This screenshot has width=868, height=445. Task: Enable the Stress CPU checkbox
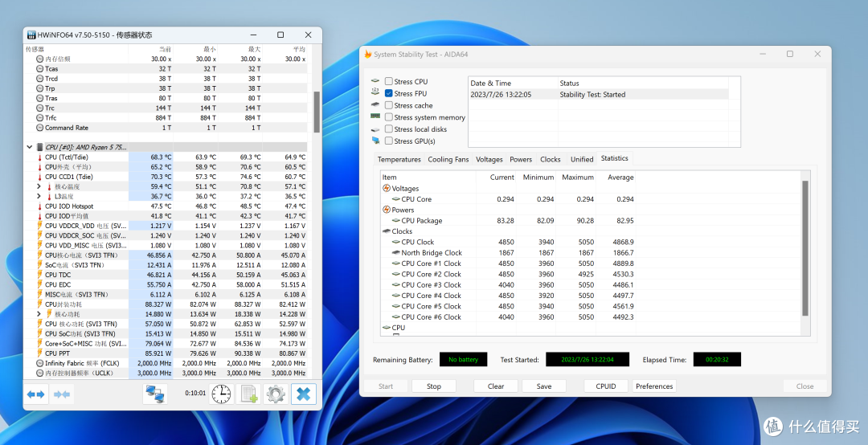tap(389, 81)
